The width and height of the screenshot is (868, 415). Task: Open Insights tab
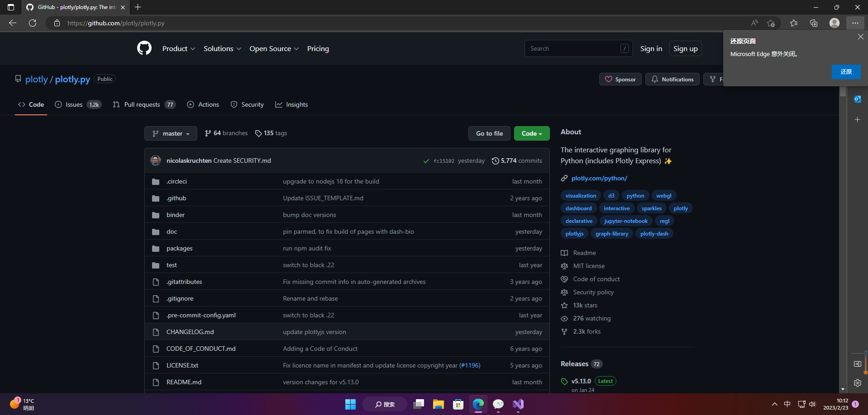pos(291,104)
